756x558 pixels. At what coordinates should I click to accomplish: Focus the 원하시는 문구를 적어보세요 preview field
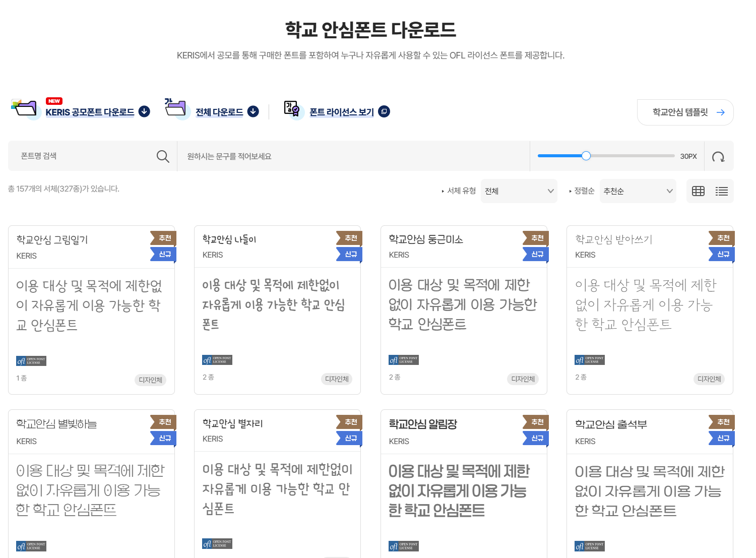click(x=354, y=156)
